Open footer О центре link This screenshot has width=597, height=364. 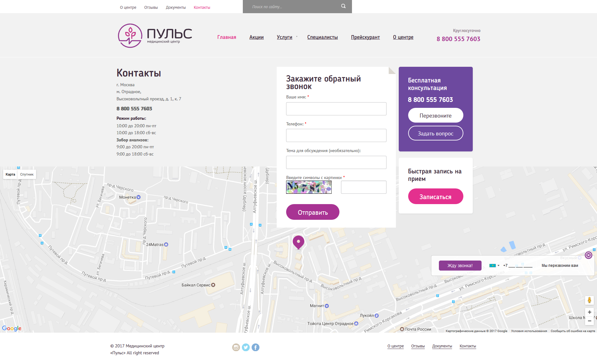point(396,346)
